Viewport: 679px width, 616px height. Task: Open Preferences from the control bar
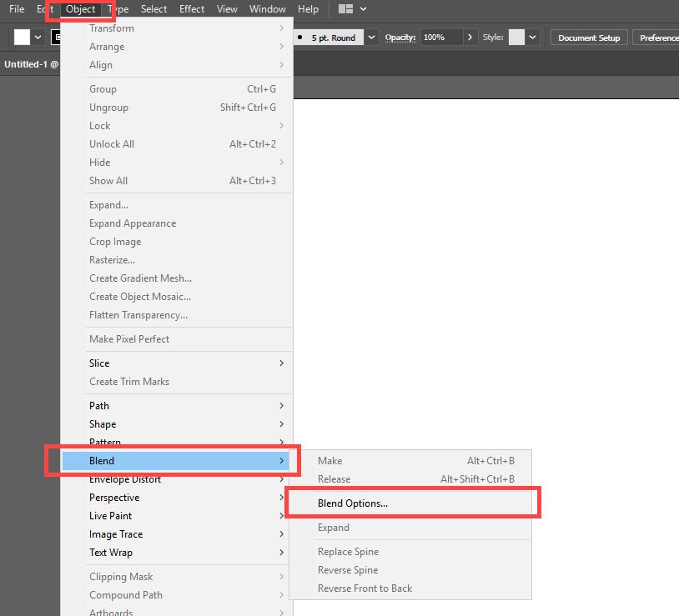[x=660, y=37]
